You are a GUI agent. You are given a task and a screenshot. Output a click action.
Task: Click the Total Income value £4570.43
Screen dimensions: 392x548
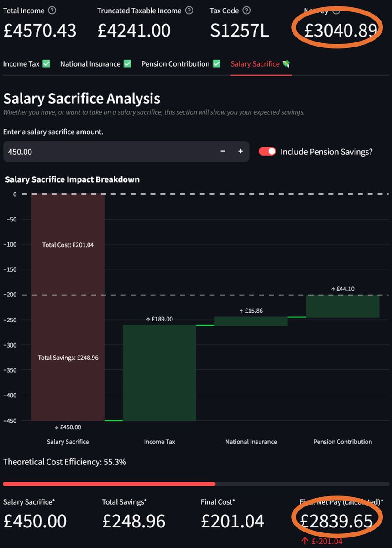click(40, 30)
